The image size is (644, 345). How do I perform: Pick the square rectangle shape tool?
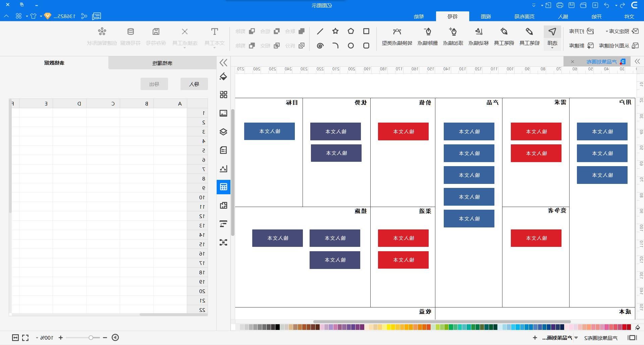pos(366,31)
